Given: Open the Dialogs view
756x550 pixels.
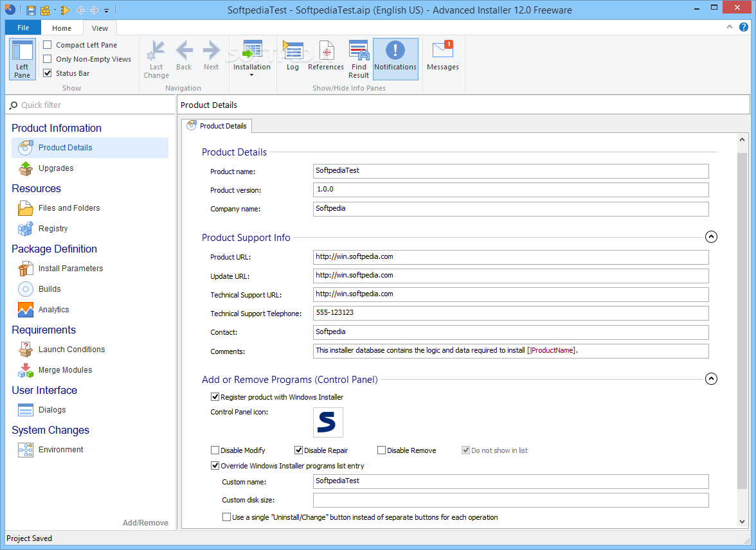Looking at the screenshot, I should [52, 410].
